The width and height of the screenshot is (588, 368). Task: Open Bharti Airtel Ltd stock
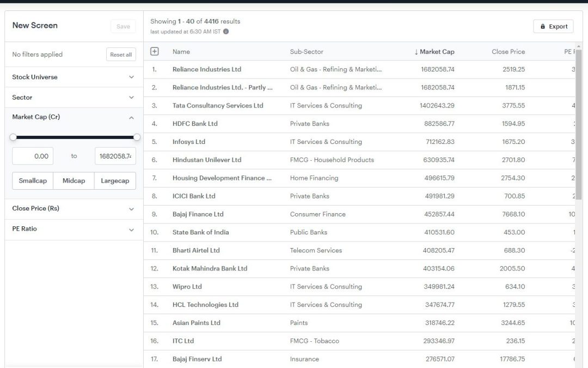[x=196, y=250]
